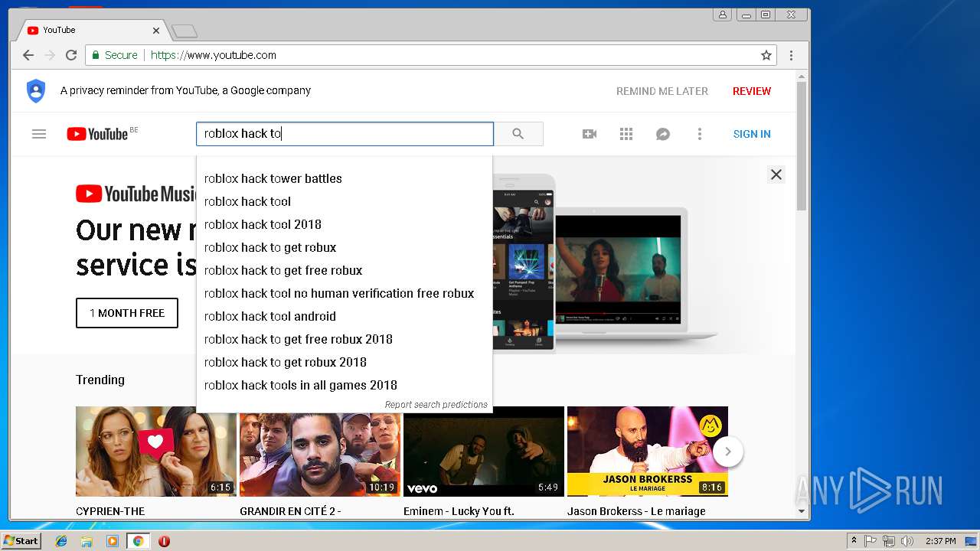This screenshot has height=551, width=980.
Task: Click REMIND ME LATER
Action: point(662,91)
